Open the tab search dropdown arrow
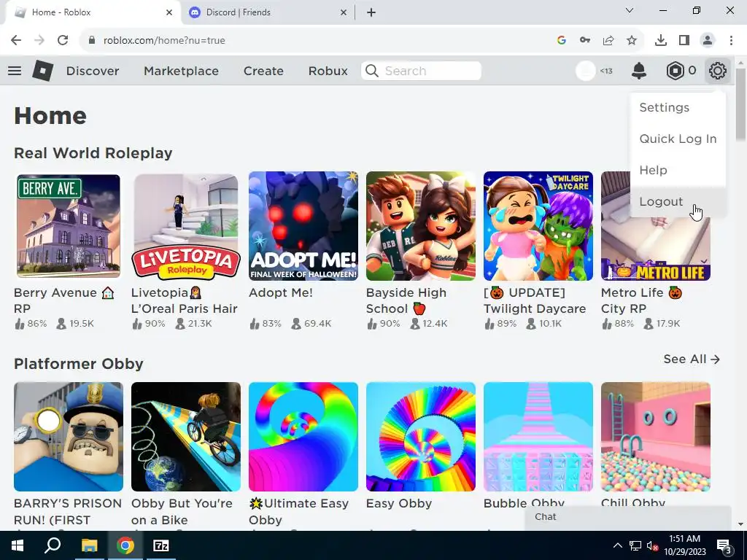This screenshot has width=747, height=560. click(x=630, y=10)
